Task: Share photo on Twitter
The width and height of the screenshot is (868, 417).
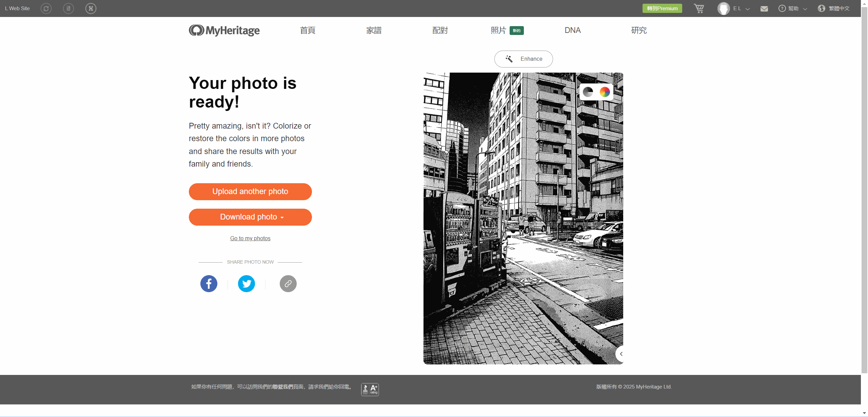Action: pos(246,284)
